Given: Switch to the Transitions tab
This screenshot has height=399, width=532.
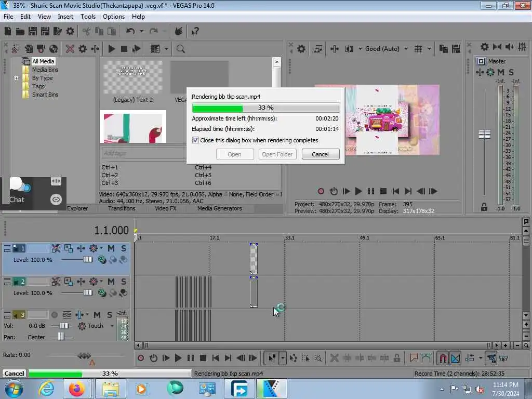Looking at the screenshot, I should click(122, 209).
